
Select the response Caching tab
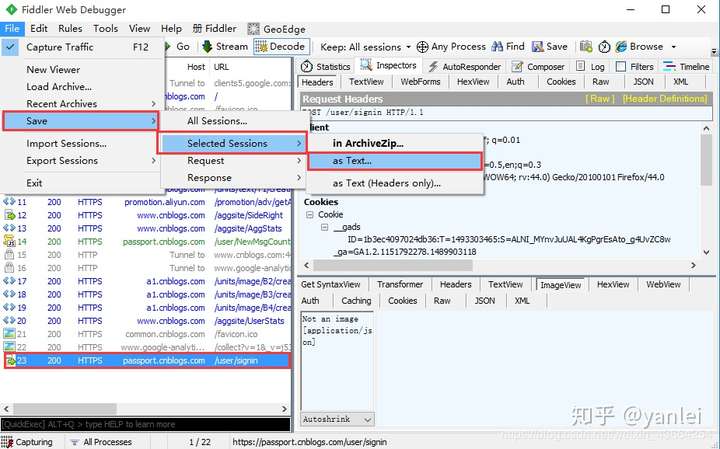tap(356, 301)
